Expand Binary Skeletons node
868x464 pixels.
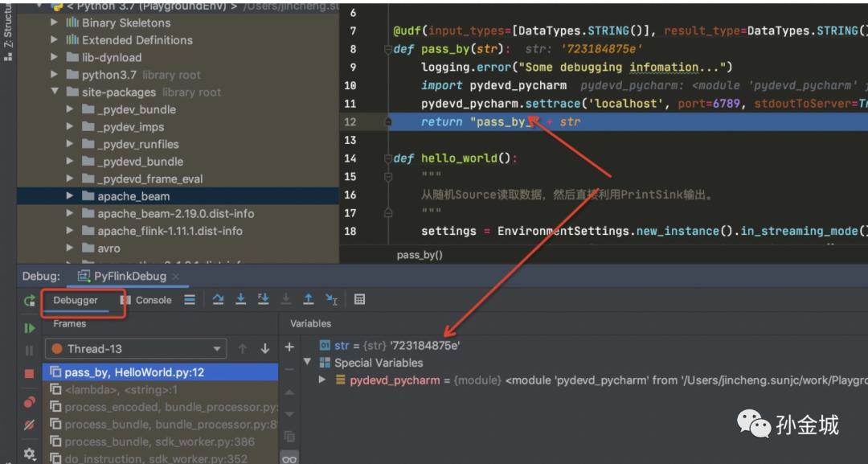55,23
